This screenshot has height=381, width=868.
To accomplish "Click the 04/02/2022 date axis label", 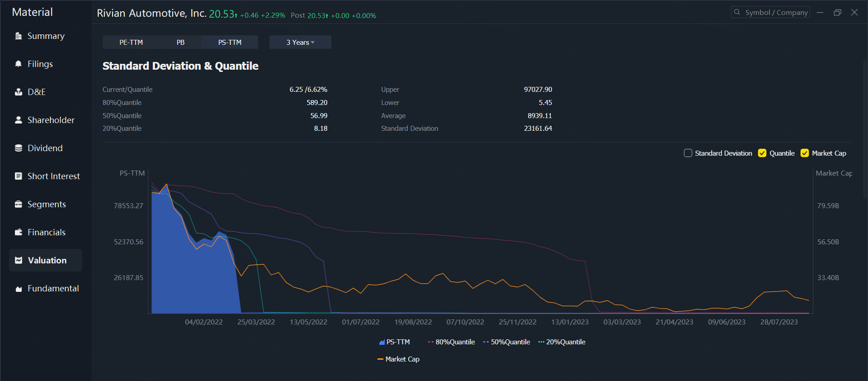I will coord(204,322).
